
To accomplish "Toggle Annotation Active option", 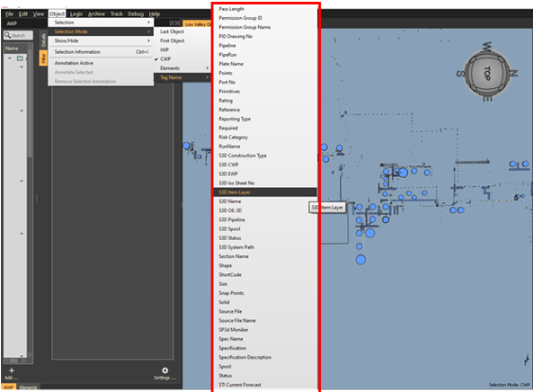I will pos(101,63).
